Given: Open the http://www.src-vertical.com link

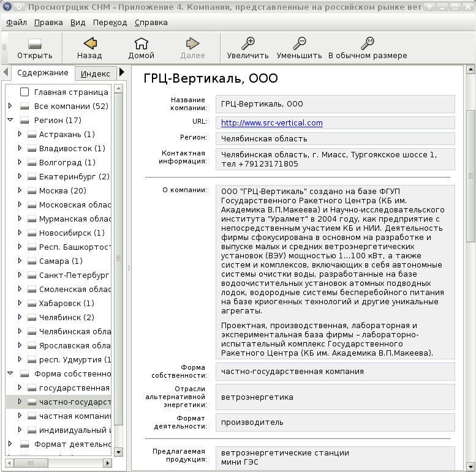Looking at the screenshot, I should [272, 123].
